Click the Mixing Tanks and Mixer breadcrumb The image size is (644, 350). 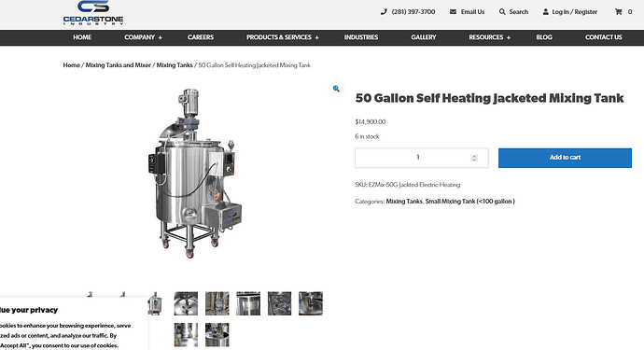pyautogui.click(x=119, y=65)
